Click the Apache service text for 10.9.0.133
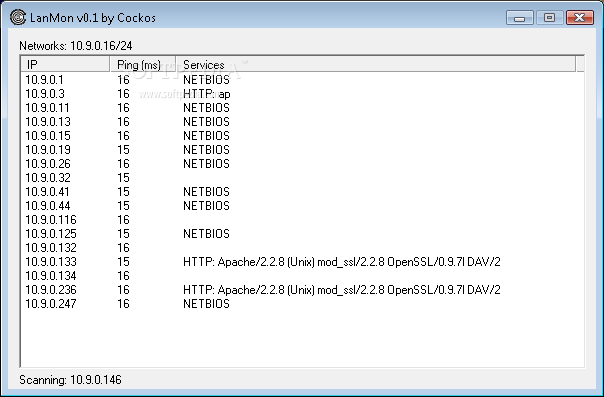The image size is (604, 397). (x=342, y=262)
